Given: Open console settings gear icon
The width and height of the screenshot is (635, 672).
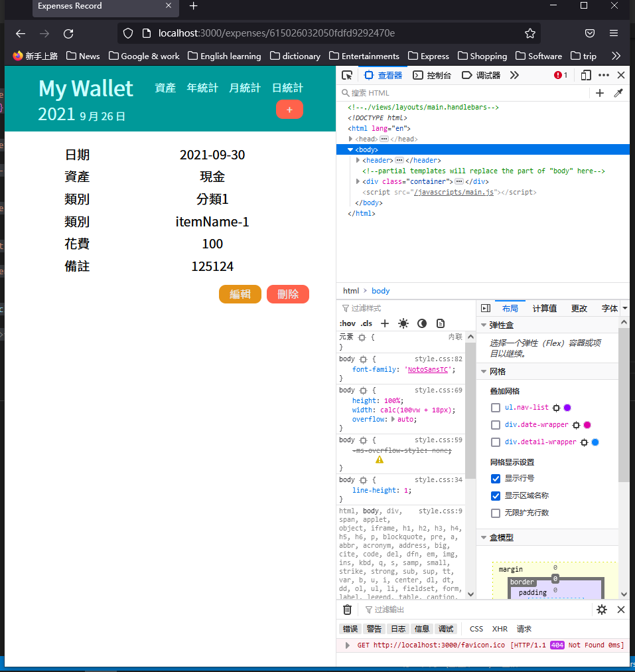Looking at the screenshot, I should (x=602, y=610).
